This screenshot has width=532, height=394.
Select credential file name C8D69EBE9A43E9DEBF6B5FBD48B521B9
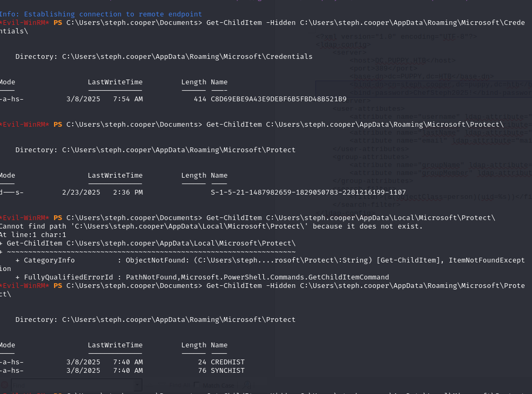point(279,99)
